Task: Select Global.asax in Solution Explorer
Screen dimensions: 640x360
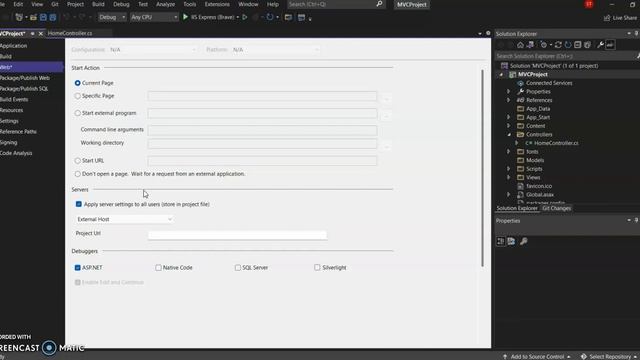Action: coord(540,195)
